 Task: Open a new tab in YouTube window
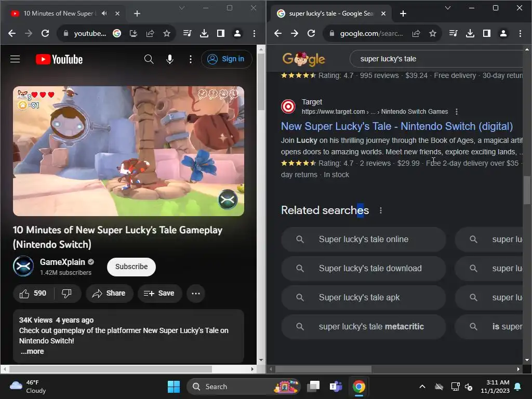tap(137, 14)
